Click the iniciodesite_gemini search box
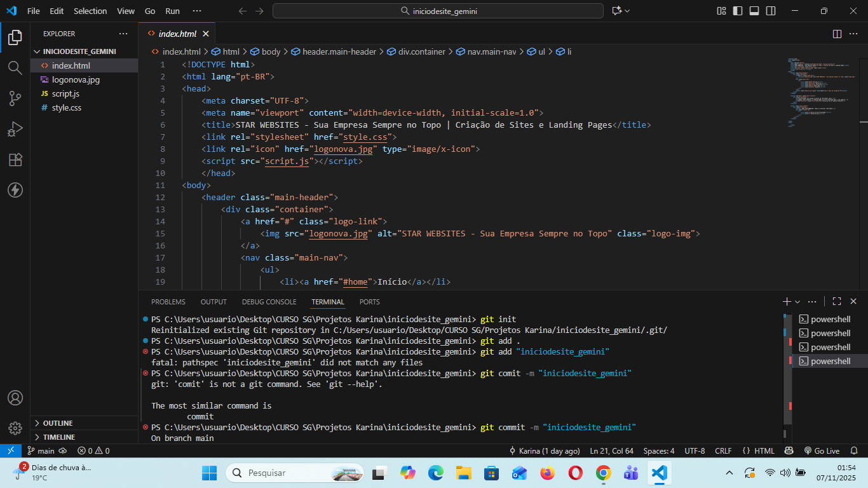Screen dimensions: 868x488 click(438, 11)
